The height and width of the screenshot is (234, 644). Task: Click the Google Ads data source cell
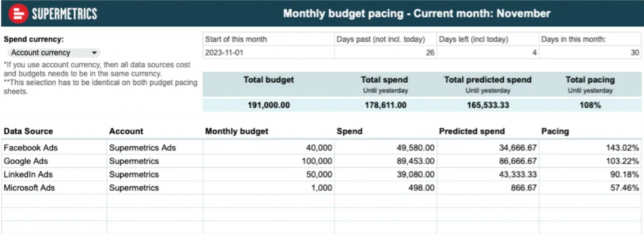pyautogui.click(x=54, y=161)
